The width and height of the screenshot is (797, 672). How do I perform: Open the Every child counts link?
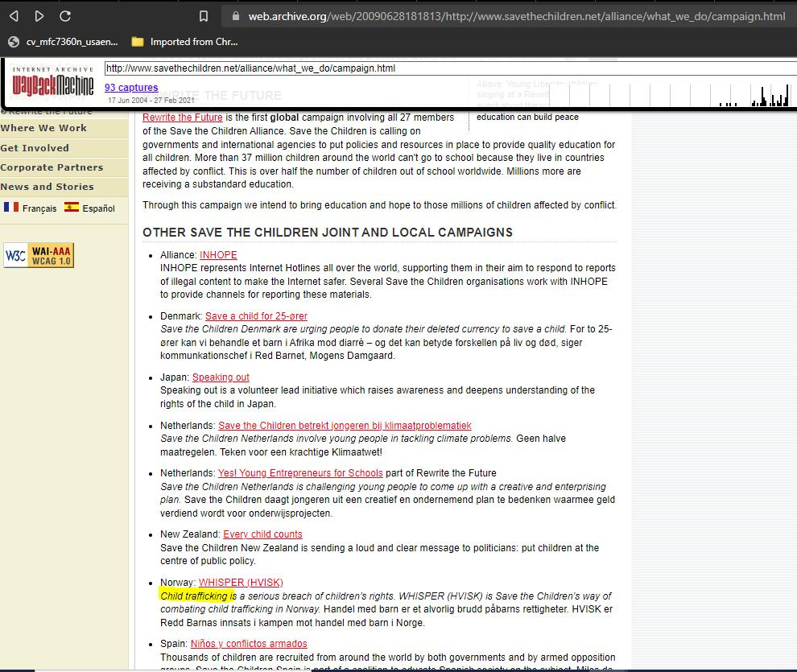262,534
